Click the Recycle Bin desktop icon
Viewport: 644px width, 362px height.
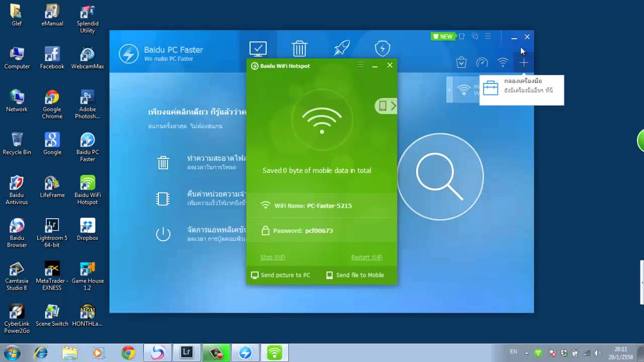tap(17, 143)
